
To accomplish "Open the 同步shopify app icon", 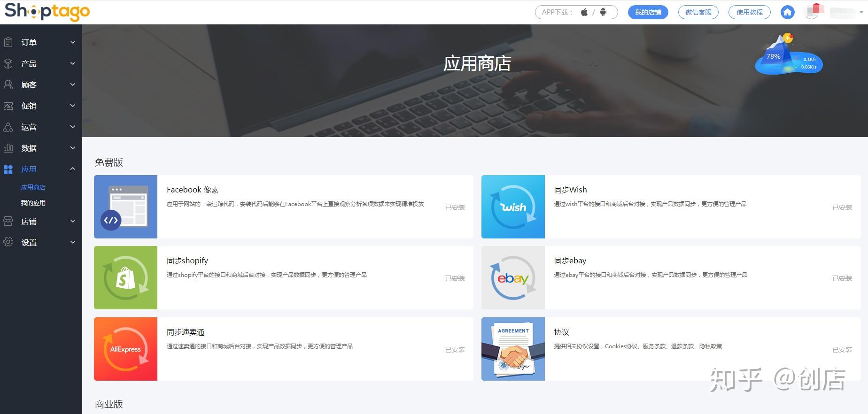I will (125, 277).
